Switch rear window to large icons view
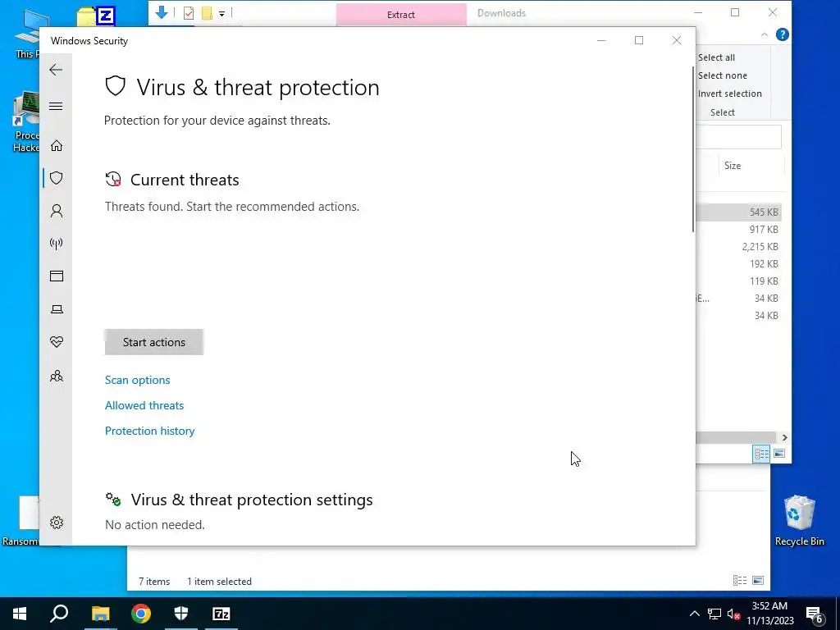Viewport: 840px width, 630px height. 758,580
